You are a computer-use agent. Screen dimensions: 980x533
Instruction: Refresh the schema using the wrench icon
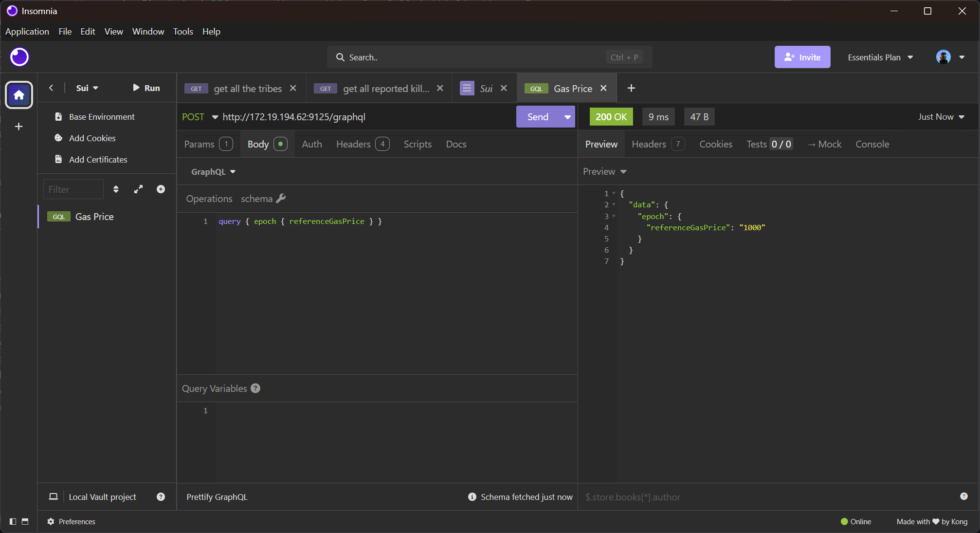(281, 198)
